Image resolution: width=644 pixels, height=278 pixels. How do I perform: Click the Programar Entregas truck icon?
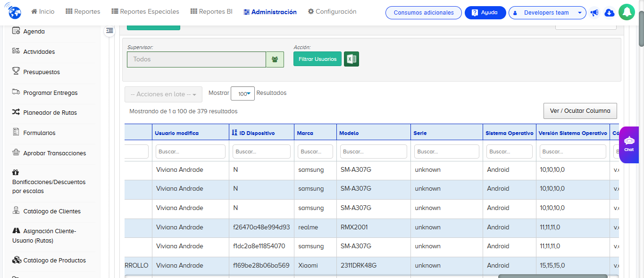tap(16, 92)
